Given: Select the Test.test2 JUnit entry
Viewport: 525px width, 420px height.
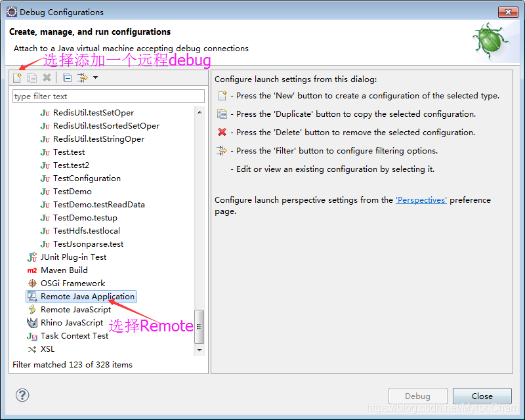Looking at the screenshot, I should (x=72, y=165).
